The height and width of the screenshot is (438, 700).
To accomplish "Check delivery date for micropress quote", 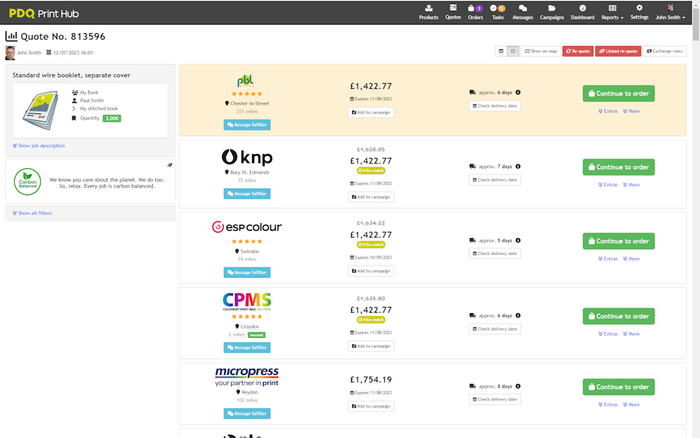I will coord(495,399).
